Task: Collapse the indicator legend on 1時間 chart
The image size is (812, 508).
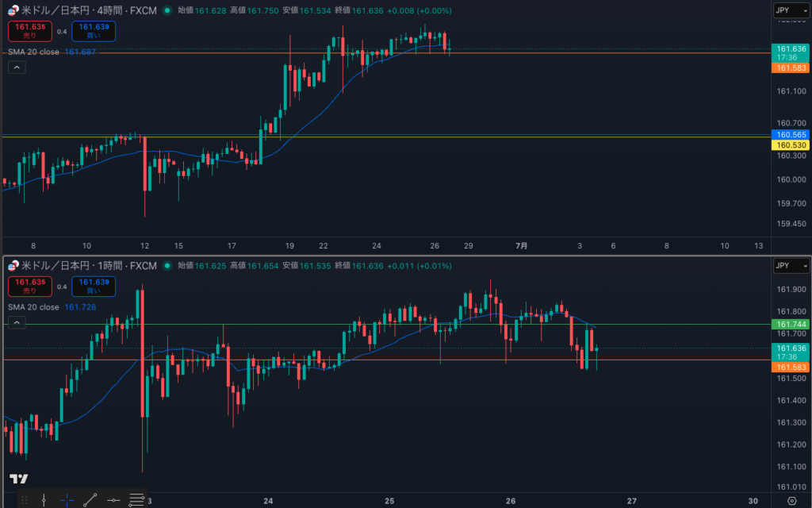Action: tap(17, 322)
